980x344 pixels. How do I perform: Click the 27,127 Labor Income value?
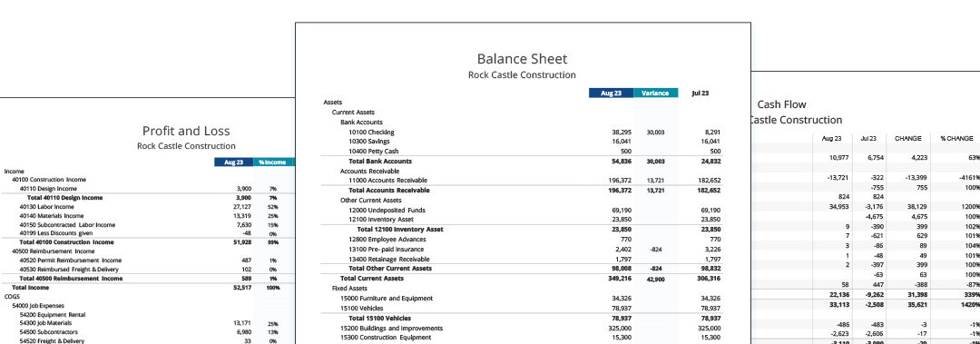(x=242, y=207)
